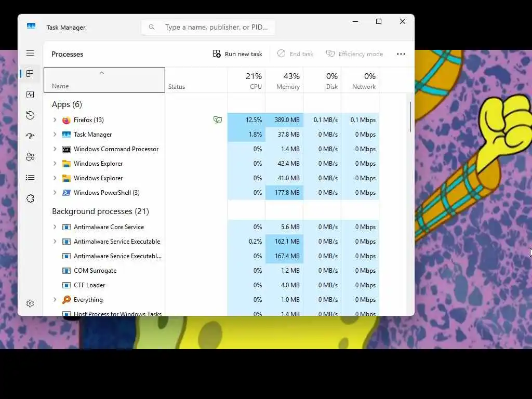Expand the second Windows Explorer row
Image resolution: width=532 pixels, height=399 pixels.
coord(55,178)
